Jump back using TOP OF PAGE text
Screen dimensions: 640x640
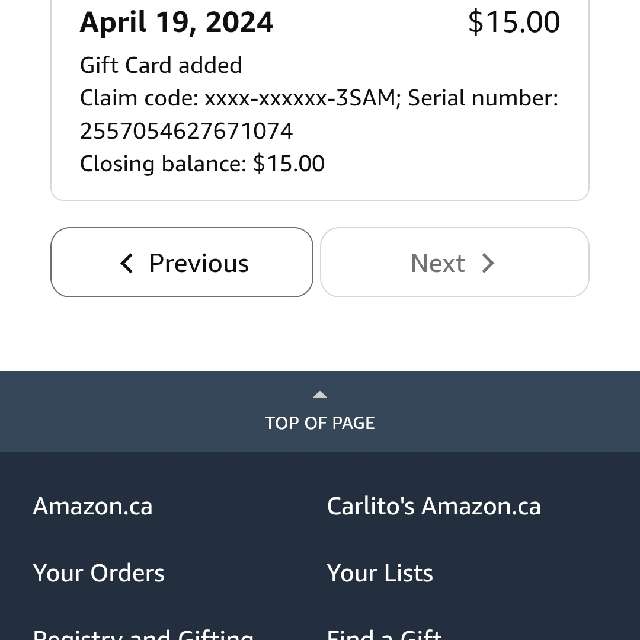pos(320,423)
